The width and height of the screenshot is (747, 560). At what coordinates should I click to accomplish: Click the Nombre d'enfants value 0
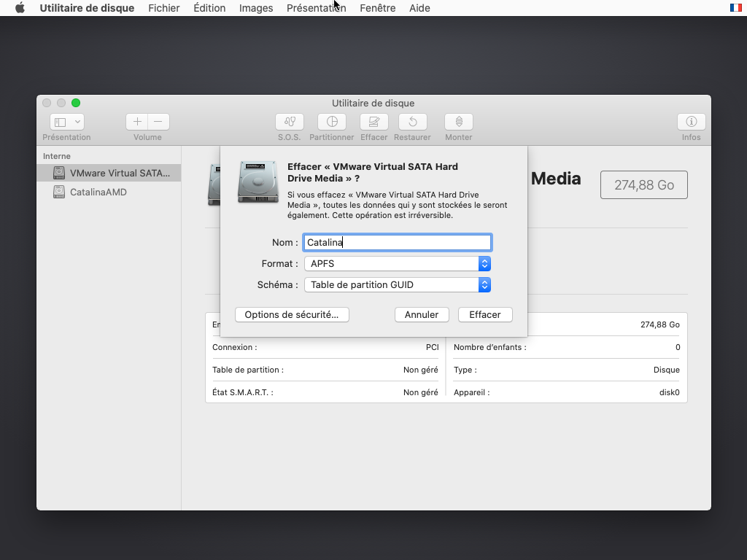678,347
